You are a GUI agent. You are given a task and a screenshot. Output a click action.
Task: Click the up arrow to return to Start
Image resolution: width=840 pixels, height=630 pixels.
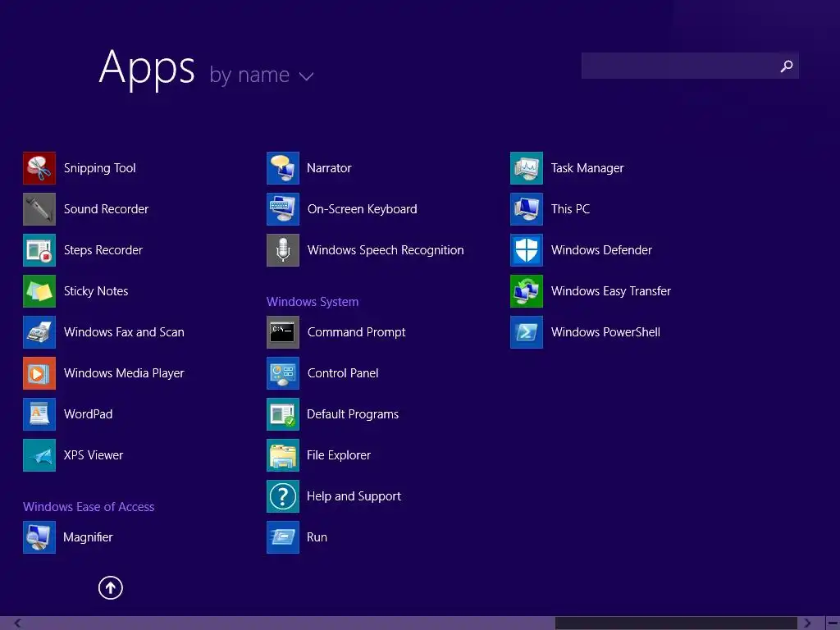pos(111,587)
